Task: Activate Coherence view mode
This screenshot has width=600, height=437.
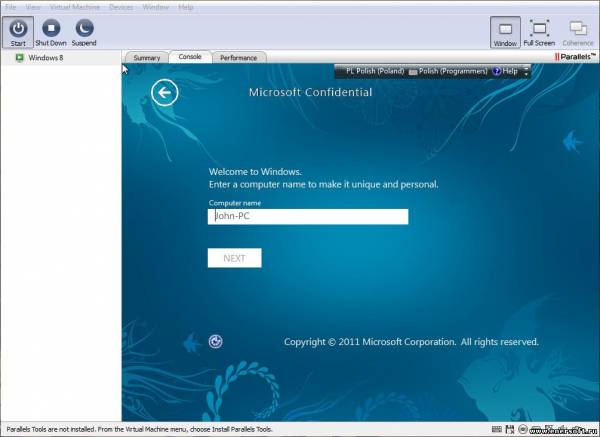Action: point(578,32)
